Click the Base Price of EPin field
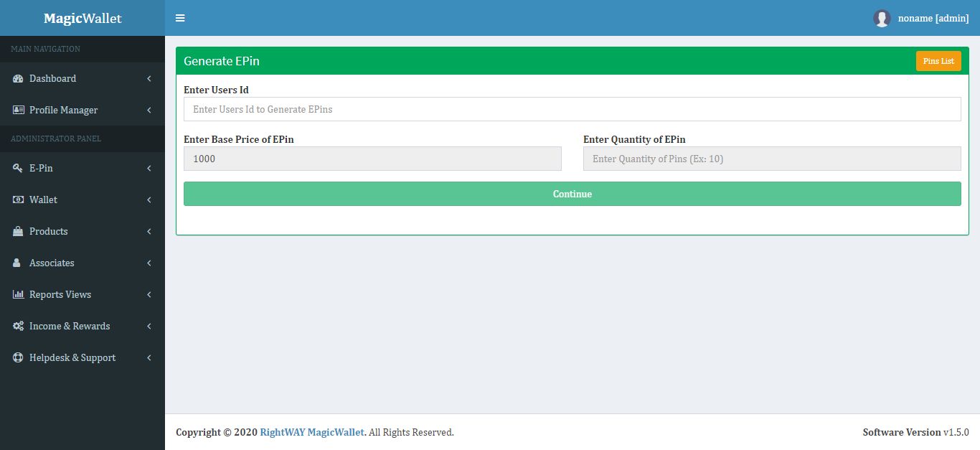Viewport: 980px width, 450px height. coord(372,159)
